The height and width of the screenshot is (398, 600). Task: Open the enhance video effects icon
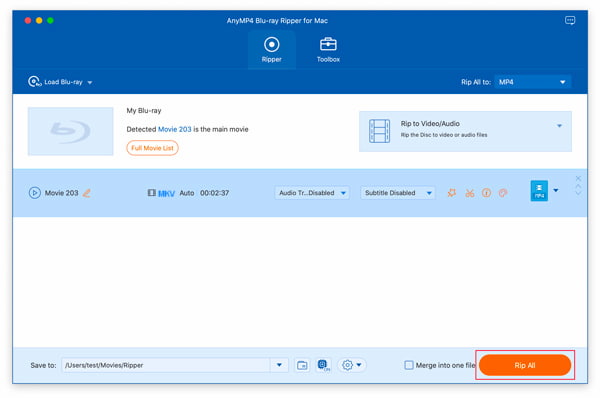coord(452,193)
